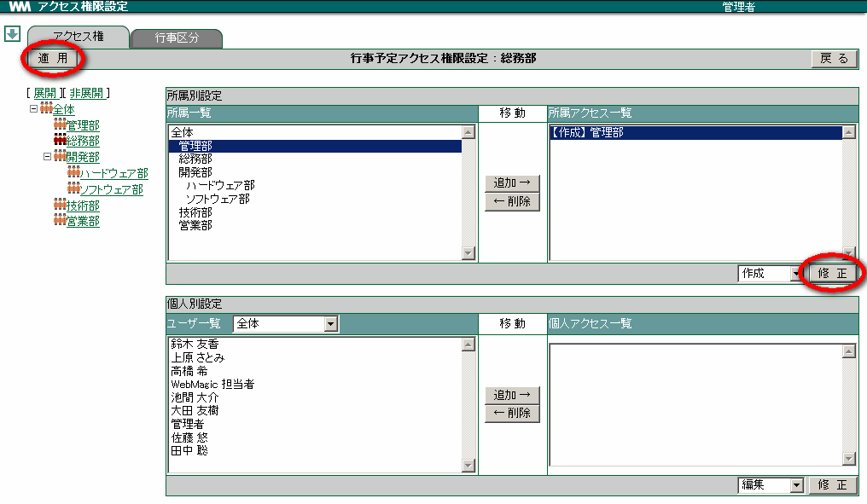Select user 池間 大介
This screenshot has width=867, height=504.
tap(315, 397)
